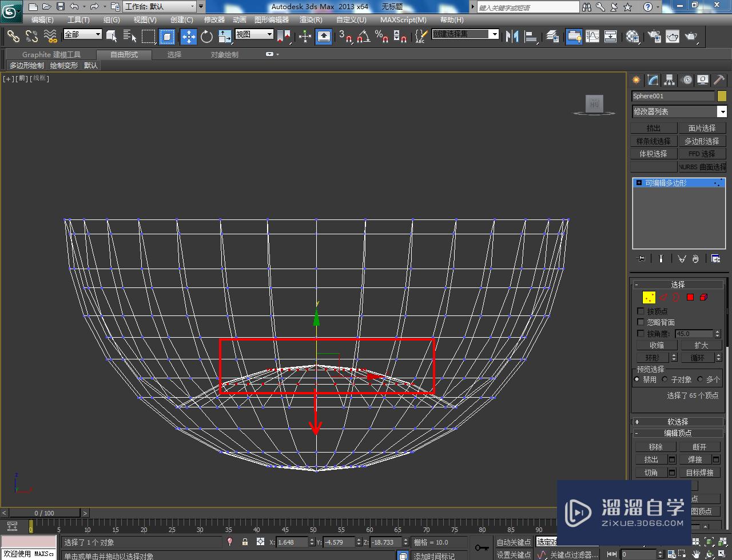Open the 工作台: 默认 workspace dropdown
This screenshot has width=732, height=560.
(x=160, y=7)
